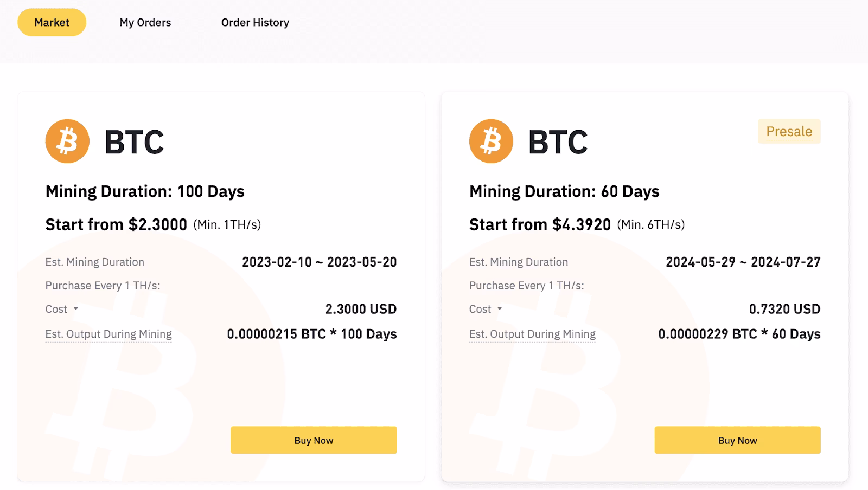Open the Cost sorting arrow on the presale offer
Image resolution: width=868 pixels, height=490 pixels.
point(500,310)
